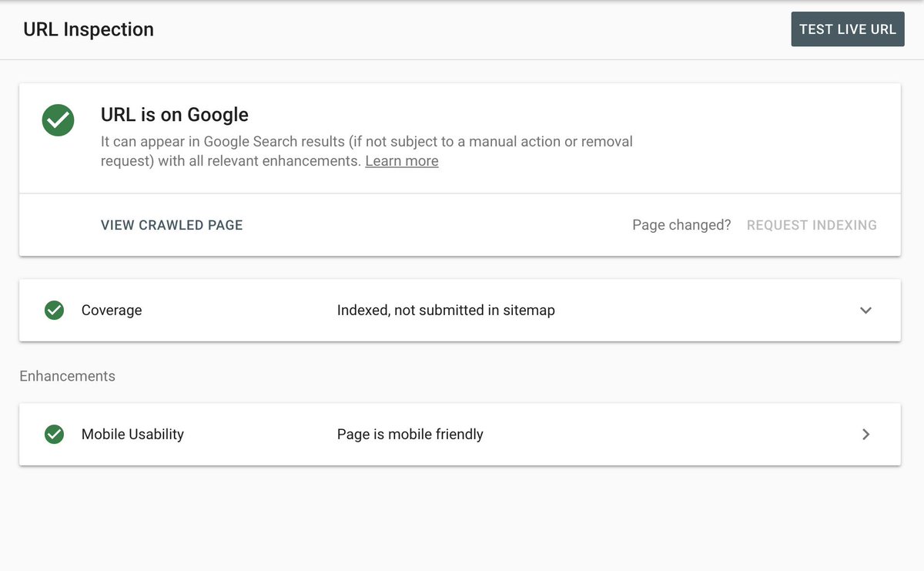The height and width of the screenshot is (571, 924).
Task: Select the Coverage label
Action: tap(112, 311)
